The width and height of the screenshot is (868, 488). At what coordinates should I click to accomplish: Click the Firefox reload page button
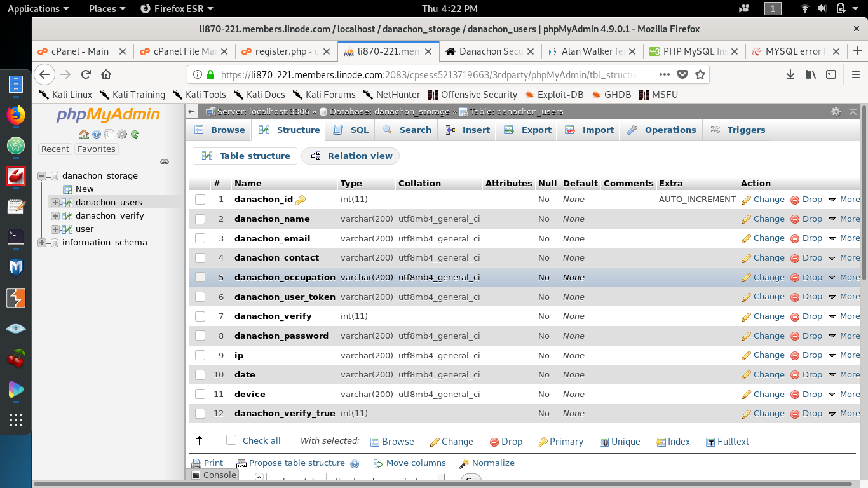point(86,74)
